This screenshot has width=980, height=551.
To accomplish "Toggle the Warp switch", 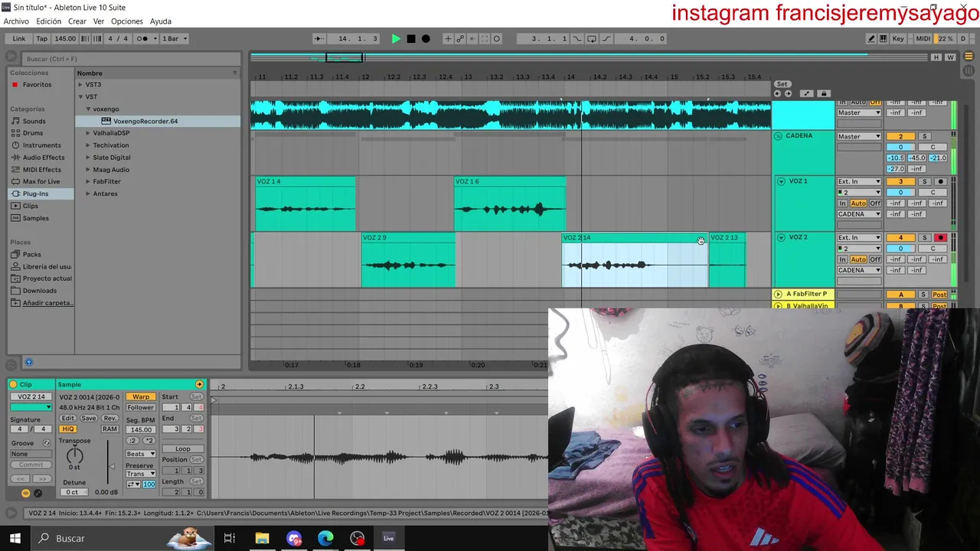I will (141, 396).
